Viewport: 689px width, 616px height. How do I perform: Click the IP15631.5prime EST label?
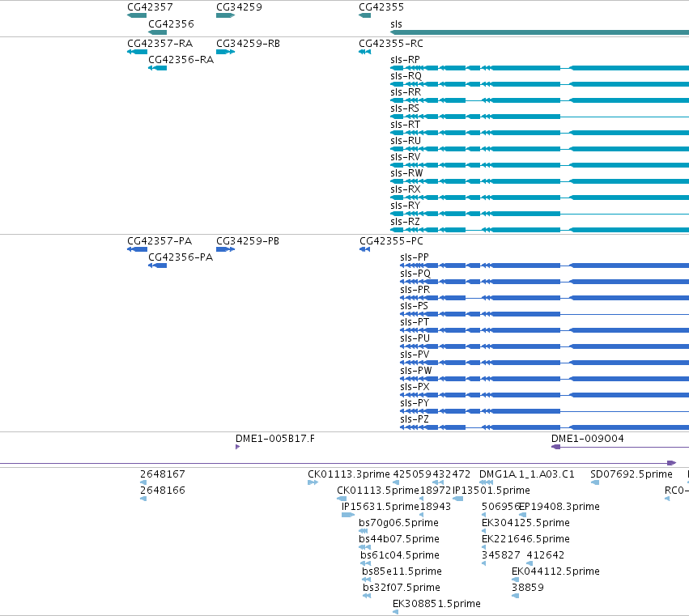[381, 507]
